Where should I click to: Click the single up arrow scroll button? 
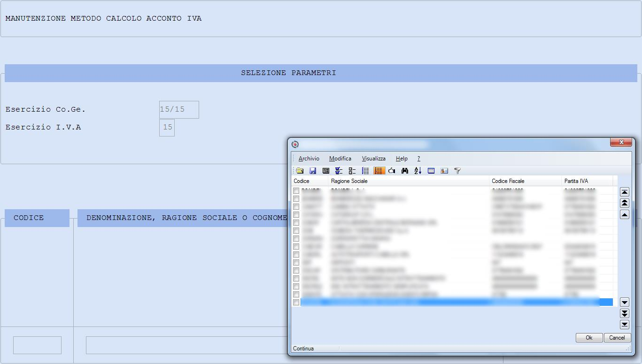coord(625,214)
